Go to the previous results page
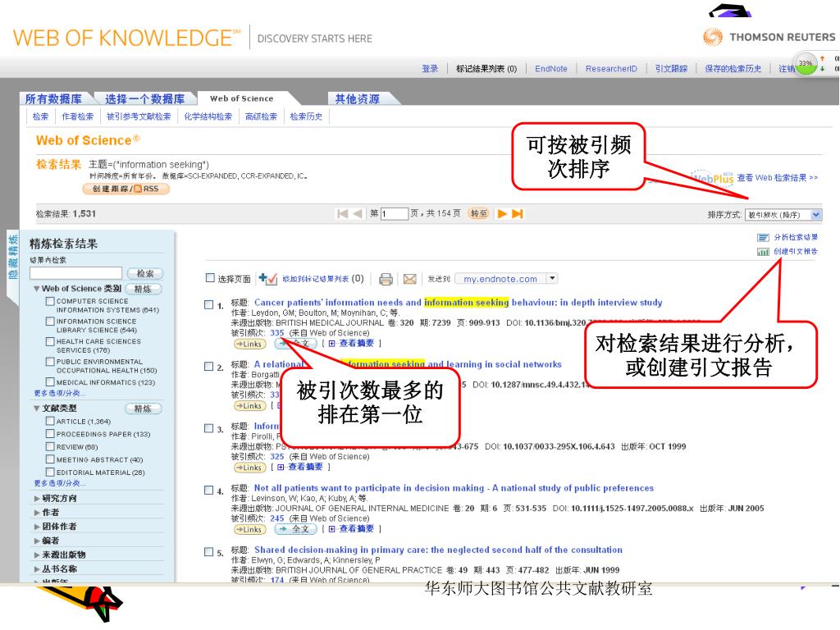 click(358, 214)
